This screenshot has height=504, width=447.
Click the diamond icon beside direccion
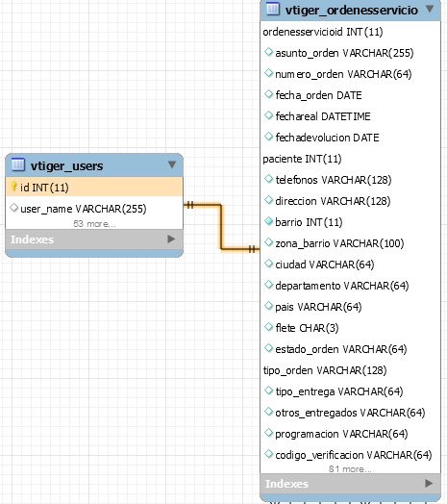point(268,200)
